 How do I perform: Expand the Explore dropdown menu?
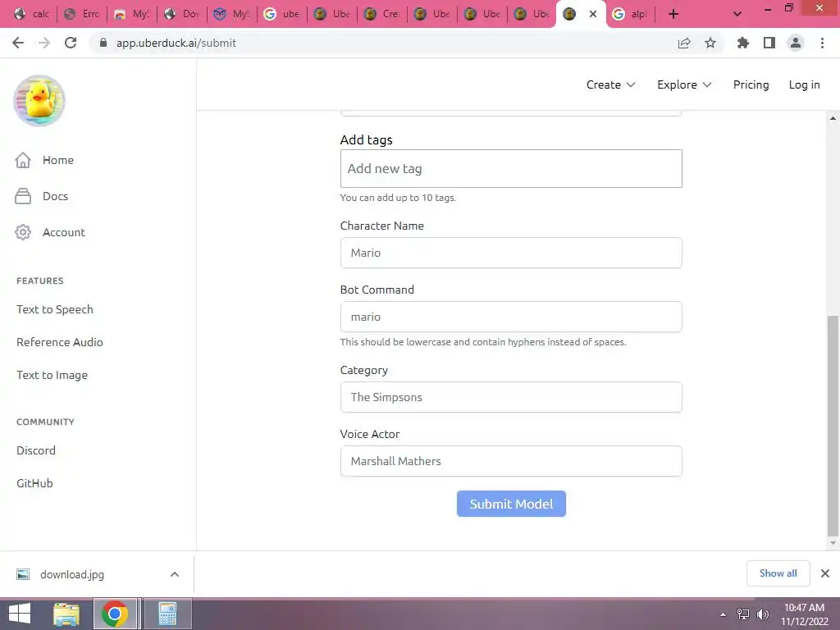click(684, 84)
